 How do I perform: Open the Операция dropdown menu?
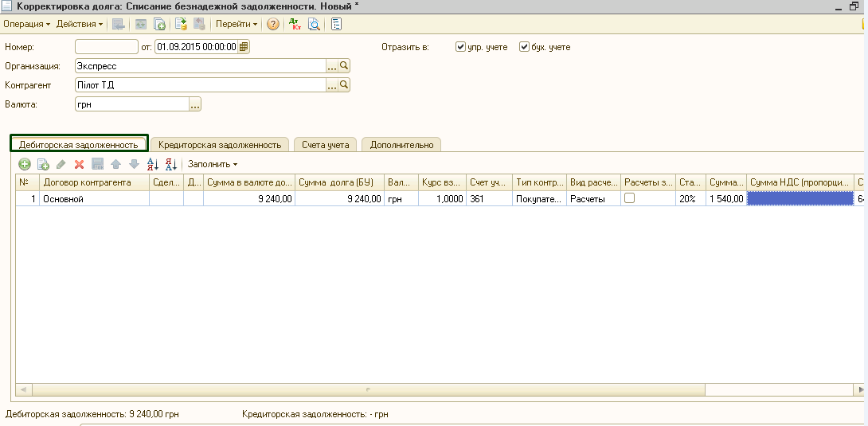(x=26, y=25)
